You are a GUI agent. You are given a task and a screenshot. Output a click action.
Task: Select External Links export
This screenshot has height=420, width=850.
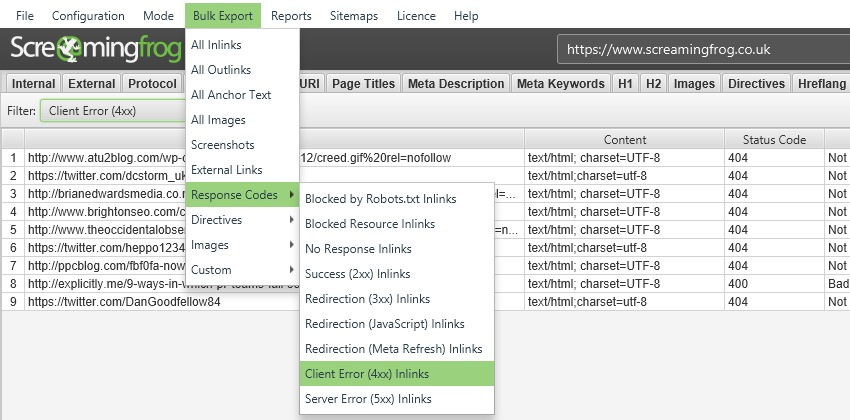pos(242,170)
